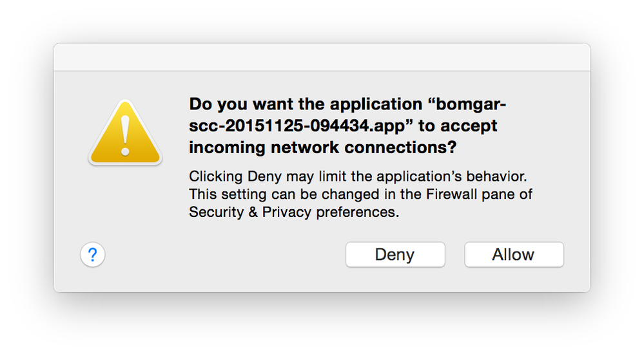Choose the Allow button for bomgar app

514,255
